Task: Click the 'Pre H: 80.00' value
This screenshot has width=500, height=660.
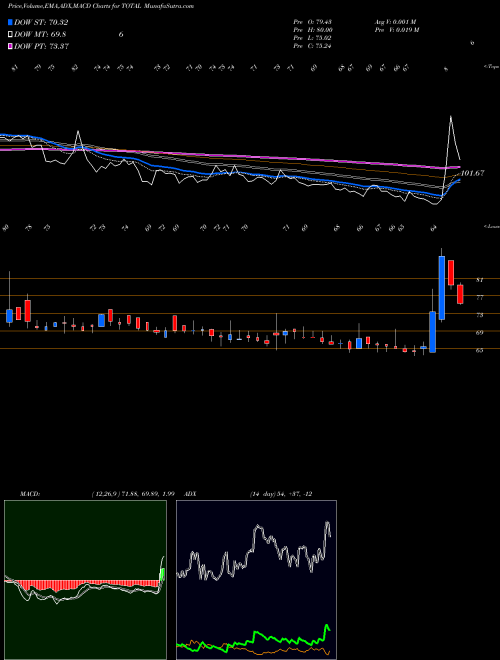Action: tap(313, 30)
